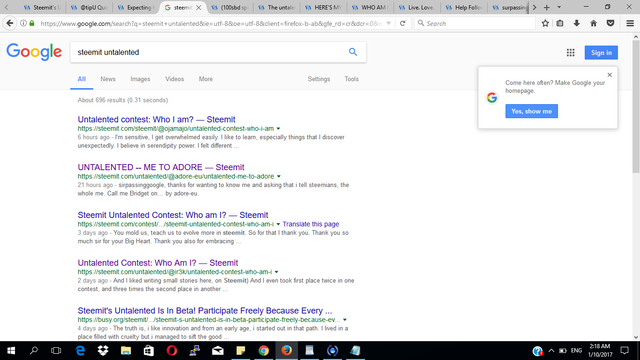Click the Firefox address bar URL
640x360 pixels.
pos(211,24)
